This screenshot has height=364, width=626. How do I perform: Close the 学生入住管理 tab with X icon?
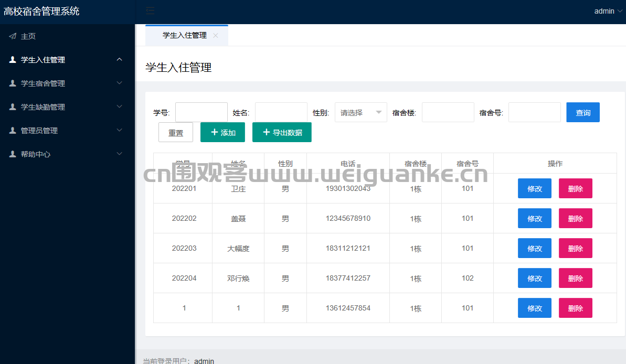point(216,36)
